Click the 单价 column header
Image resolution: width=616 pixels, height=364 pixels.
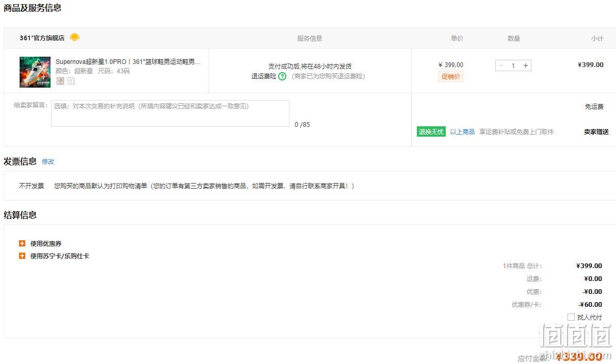coord(457,39)
